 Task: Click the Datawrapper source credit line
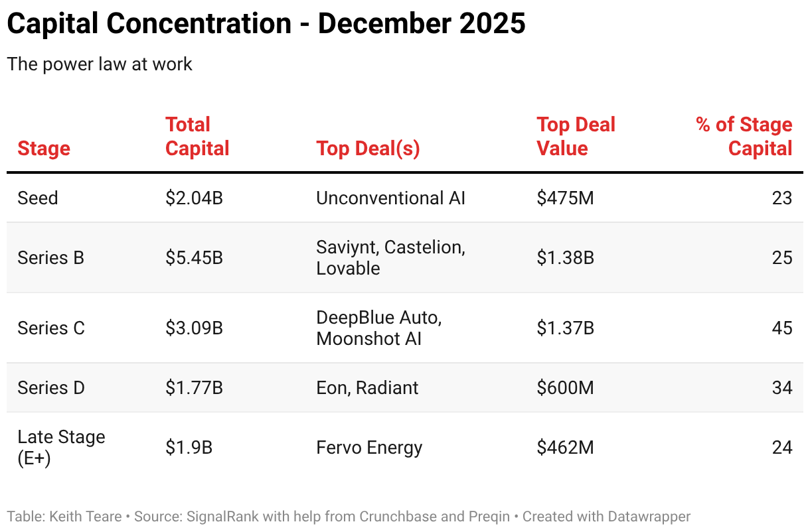pyautogui.click(x=349, y=516)
